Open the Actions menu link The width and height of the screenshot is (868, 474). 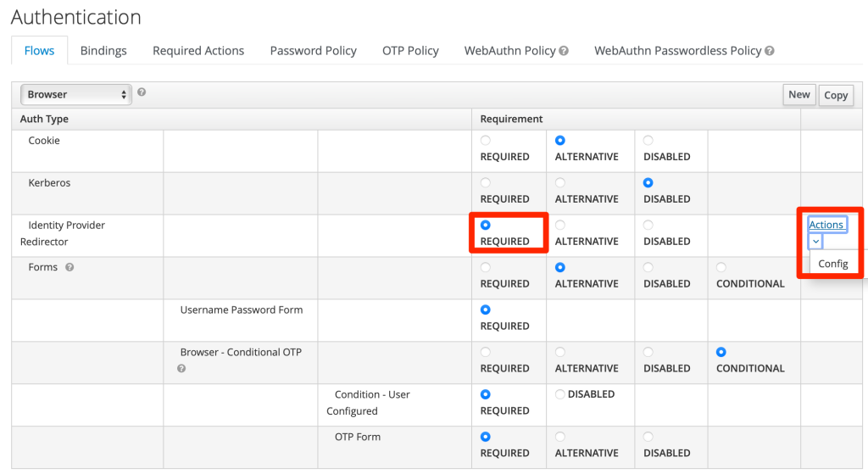(826, 225)
